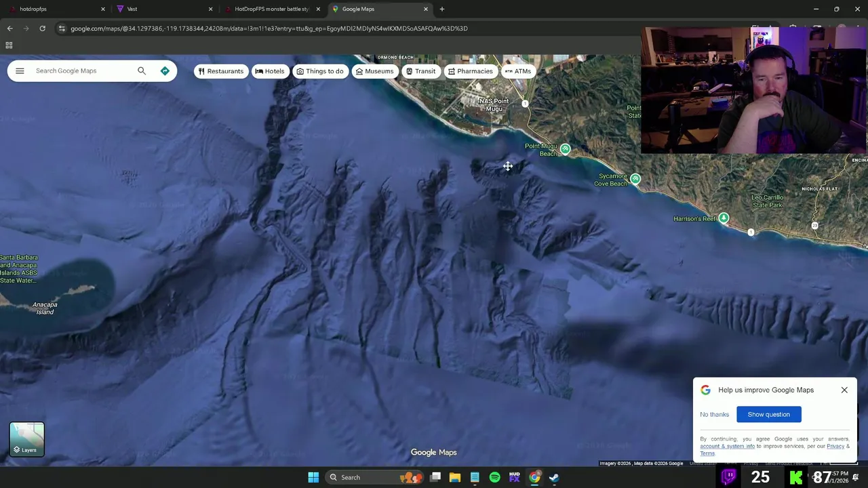Open the bookmarks bar apps grid icon
Viewport: 868px width, 488px height.
[x=9, y=45]
